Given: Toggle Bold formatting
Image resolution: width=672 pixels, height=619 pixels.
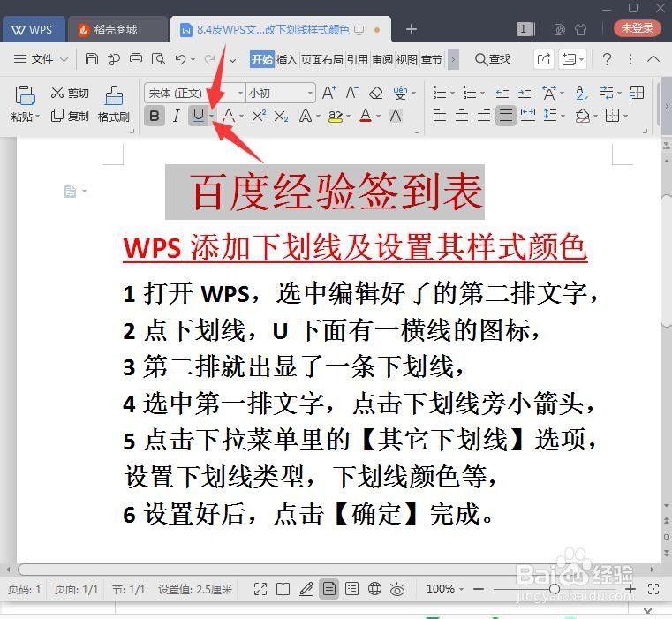Looking at the screenshot, I should (x=155, y=116).
